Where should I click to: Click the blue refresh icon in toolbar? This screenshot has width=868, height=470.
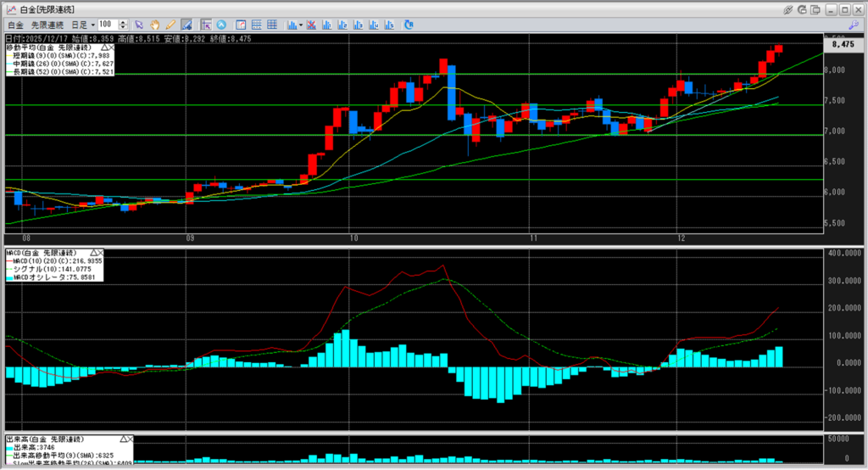click(409, 25)
